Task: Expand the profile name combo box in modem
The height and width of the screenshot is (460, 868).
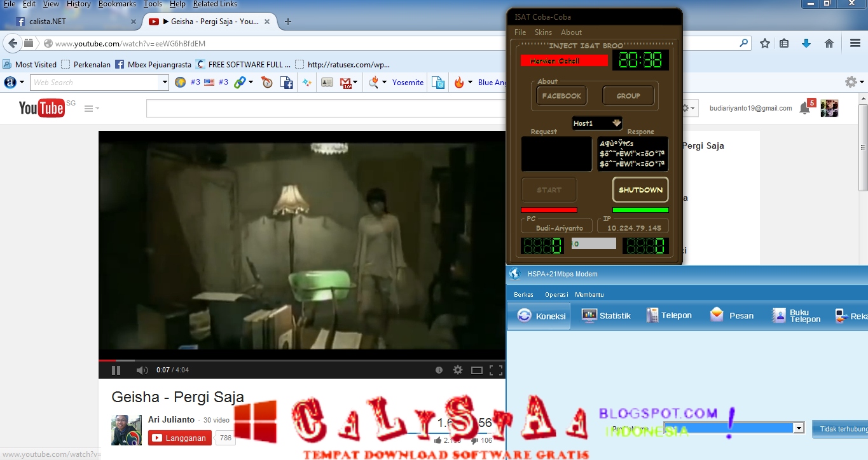Action: click(799, 428)
